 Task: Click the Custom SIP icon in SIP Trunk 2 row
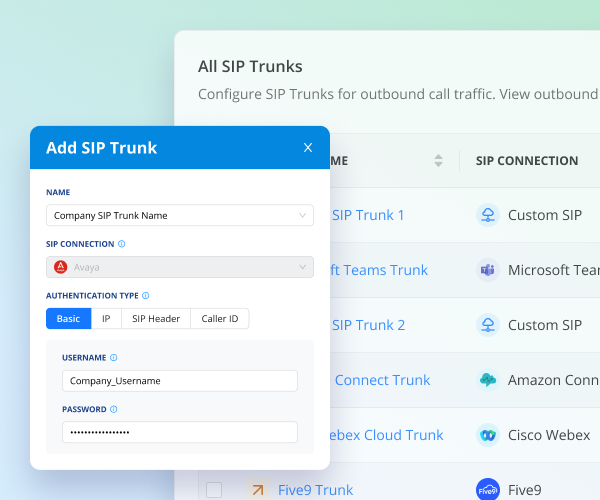coord(488,325)
